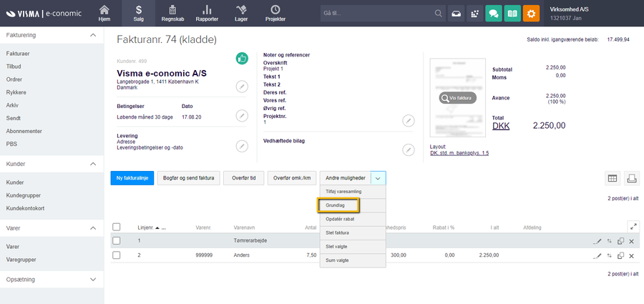
Task: Expand the Opsætning sidebar section
Action: click(92, 280)
